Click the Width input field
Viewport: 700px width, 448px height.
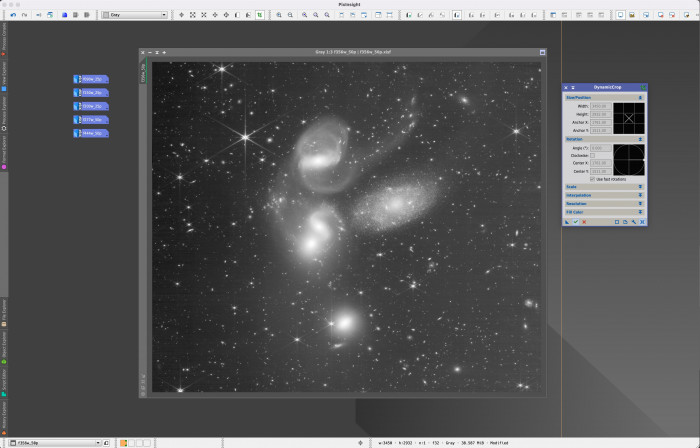tap(599, 105)
